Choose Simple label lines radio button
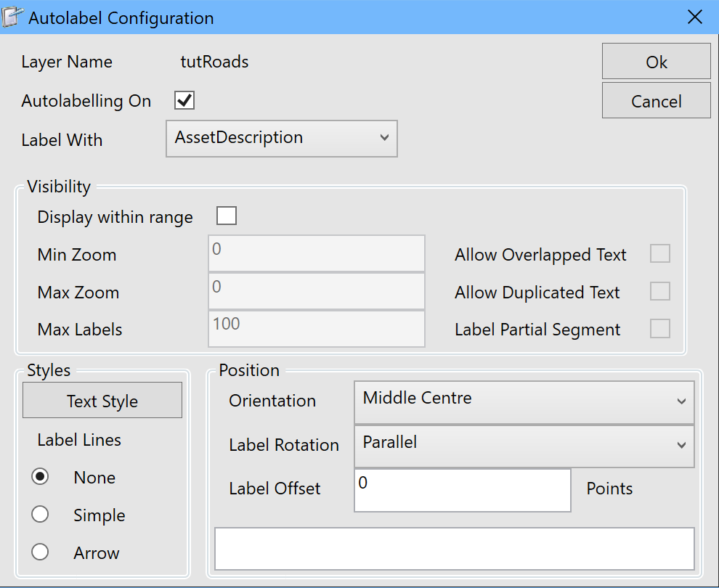The width and height of the screenshot is (719, 588). tap(40, 514)
